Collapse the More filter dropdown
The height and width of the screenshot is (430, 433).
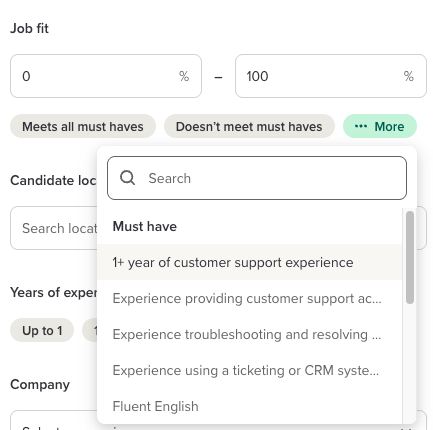coord(380,126)
